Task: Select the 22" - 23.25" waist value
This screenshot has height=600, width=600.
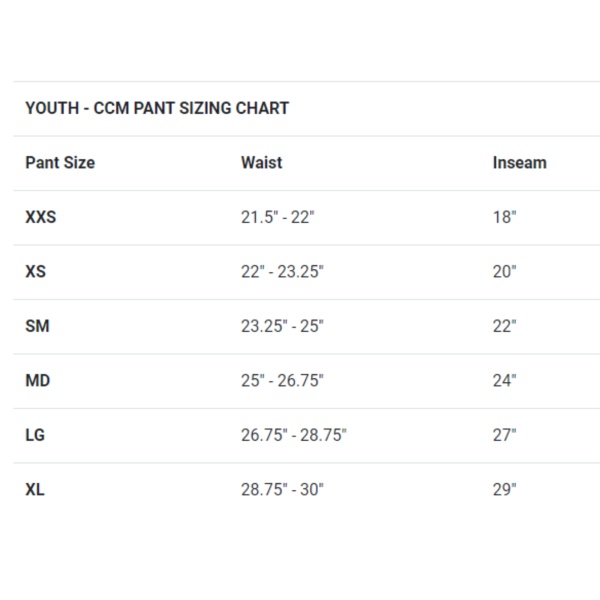Action: (x=282, y=272)
